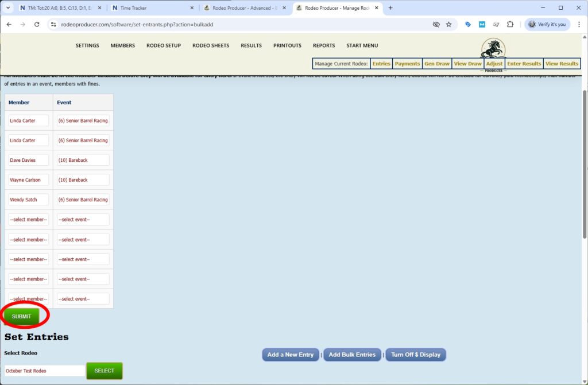
Task: Open the REPORTS menu
Action: click(x=324, y=45)
